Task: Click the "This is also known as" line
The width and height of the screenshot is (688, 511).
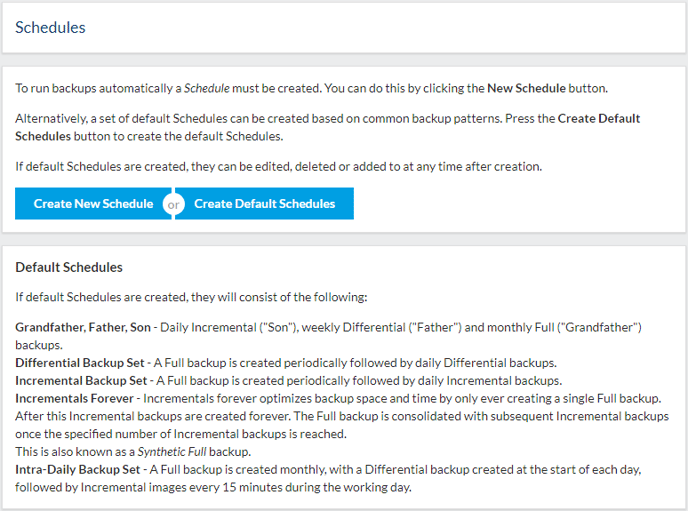Action: click(x=133, y=452)
